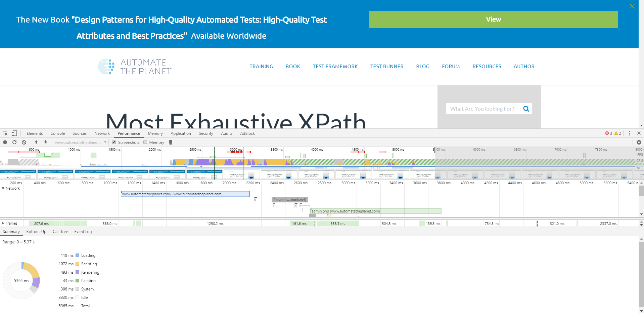
Task: Go to the TEST FRAMEWORK navigation link
Action: click(x=335, y=67)
